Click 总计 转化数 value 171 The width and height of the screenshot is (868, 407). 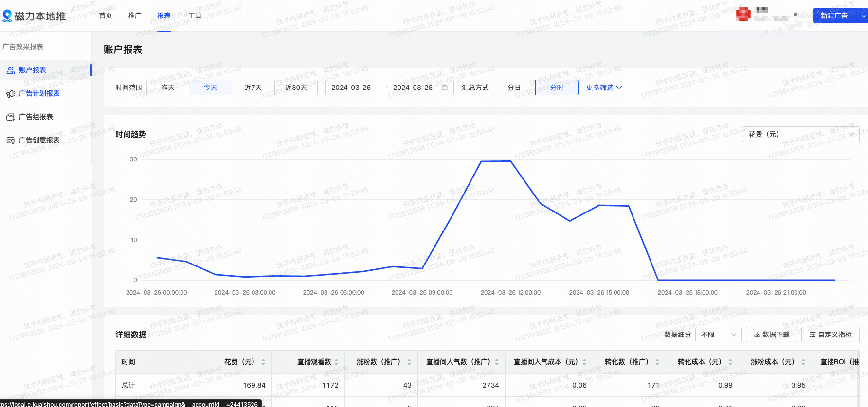click(x=653, y=385)
